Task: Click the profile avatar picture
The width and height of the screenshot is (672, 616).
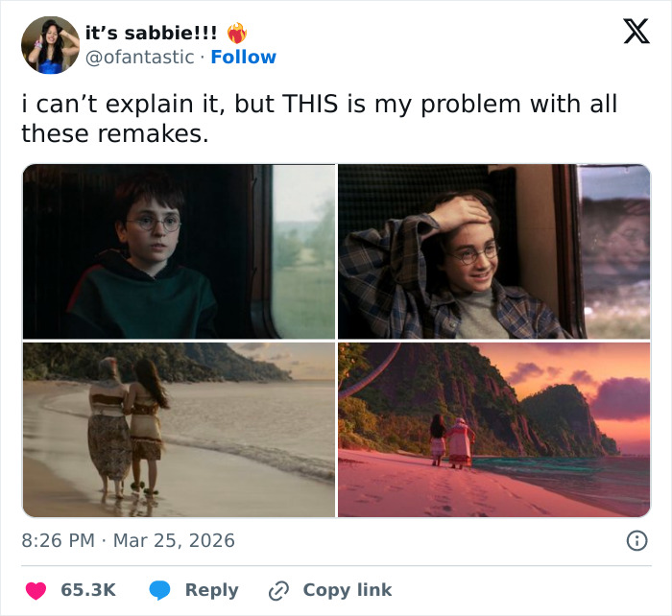Action: click(x=50, y=45)
